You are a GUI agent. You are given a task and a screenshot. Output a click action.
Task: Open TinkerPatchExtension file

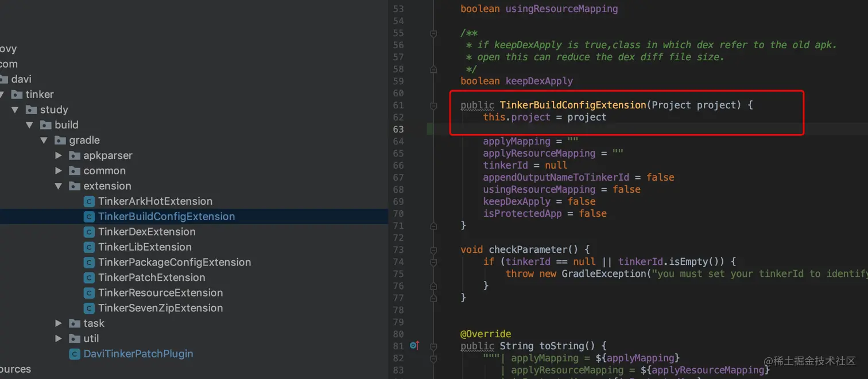pyautogui.click(x=152, y=278)
